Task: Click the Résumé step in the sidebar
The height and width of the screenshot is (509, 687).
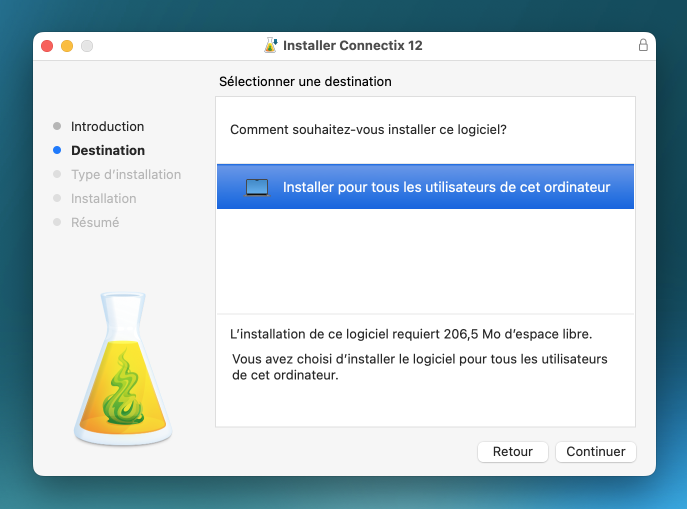Action: pos(95,223)
